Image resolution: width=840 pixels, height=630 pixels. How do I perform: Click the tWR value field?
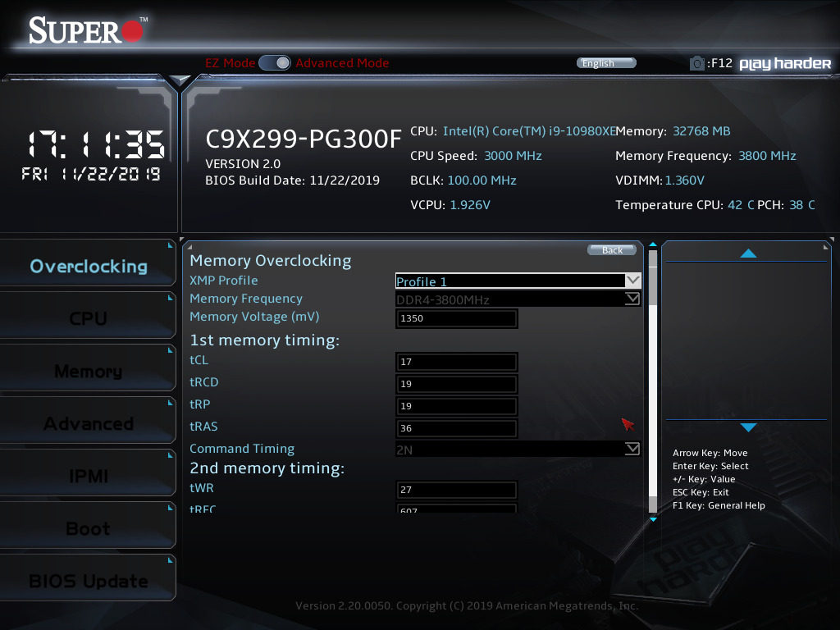pyautogui.click(x=456, y=490)
